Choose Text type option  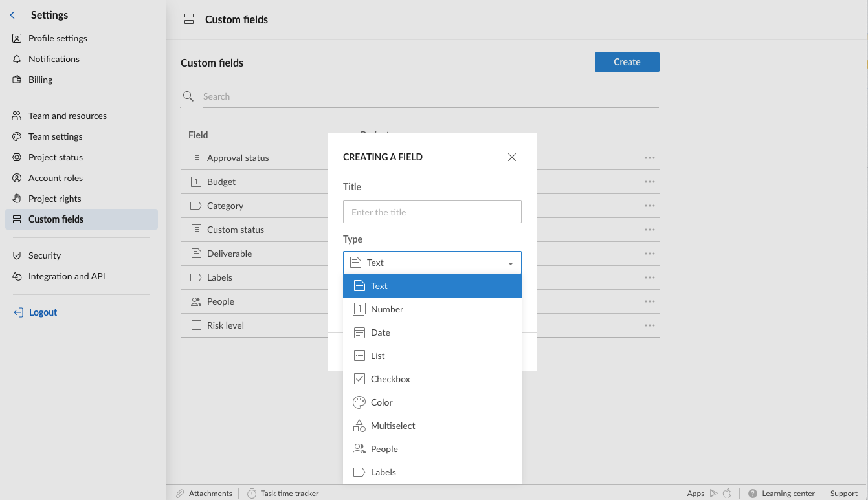click(x=432, y=286)
